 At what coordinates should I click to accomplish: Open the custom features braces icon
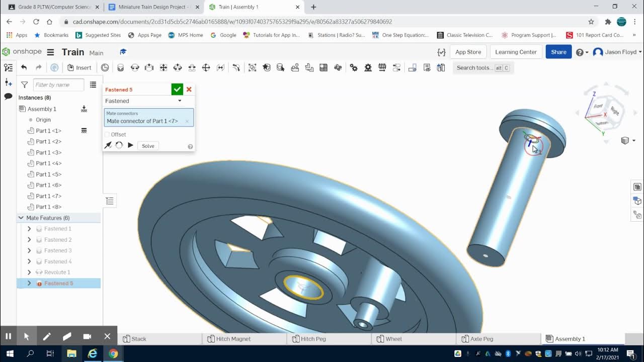pos(441,52)
